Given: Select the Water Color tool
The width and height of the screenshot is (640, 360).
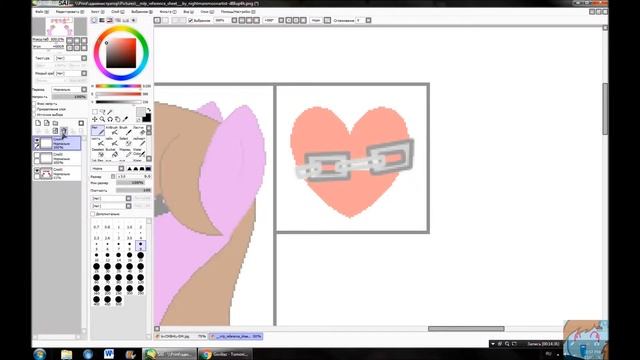Looking at the screenshot, I should tap(139, 152).
